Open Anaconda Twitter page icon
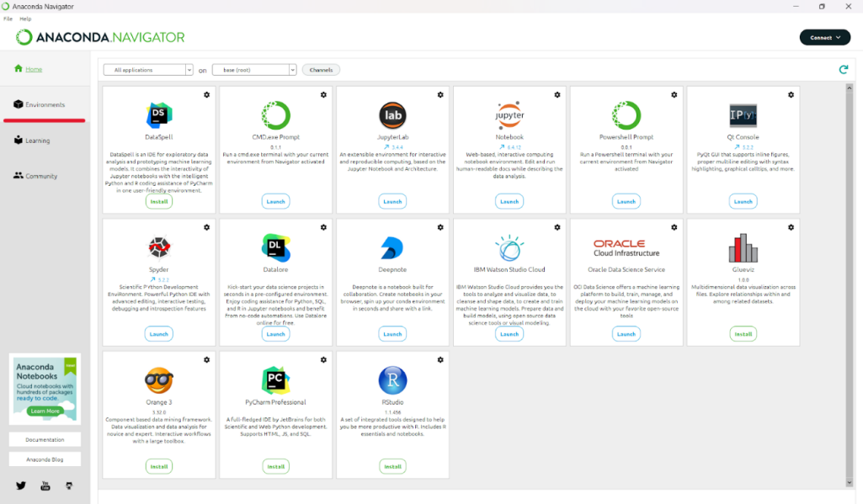Image resolution: width=863 pixels, height=504 pixels. tap(21, 485)
